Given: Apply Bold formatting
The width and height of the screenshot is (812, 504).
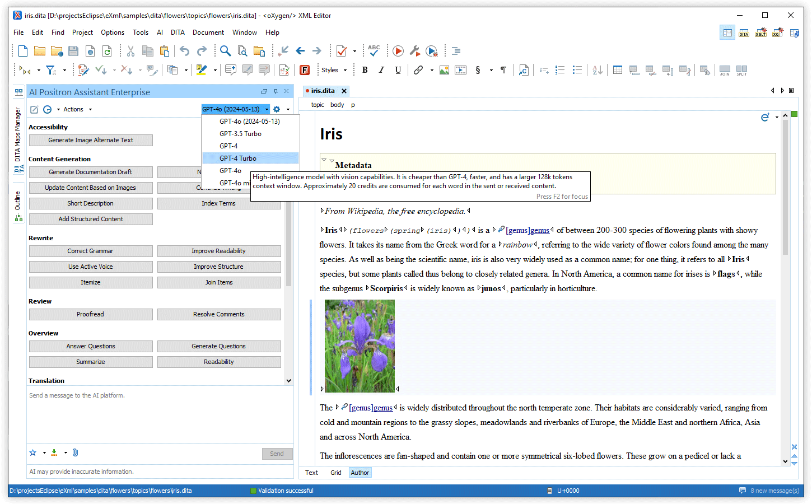Looking at the screenshot, I should (x=365, y=70).
